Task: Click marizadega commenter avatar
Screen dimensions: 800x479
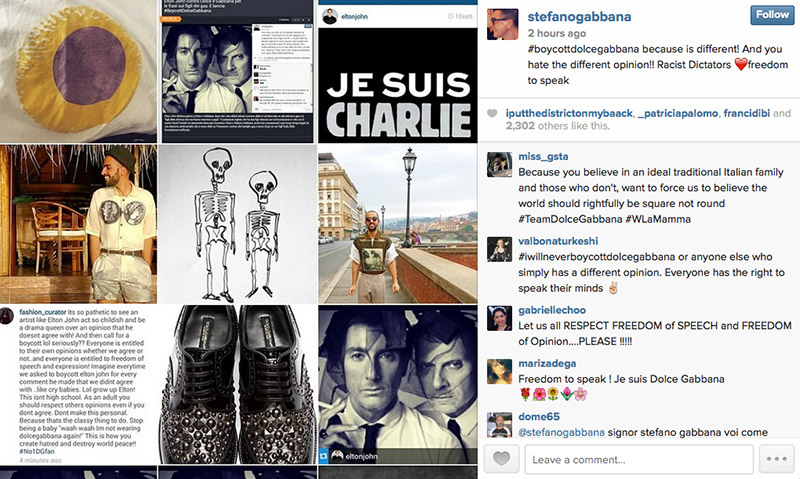Action: point(499,371)
